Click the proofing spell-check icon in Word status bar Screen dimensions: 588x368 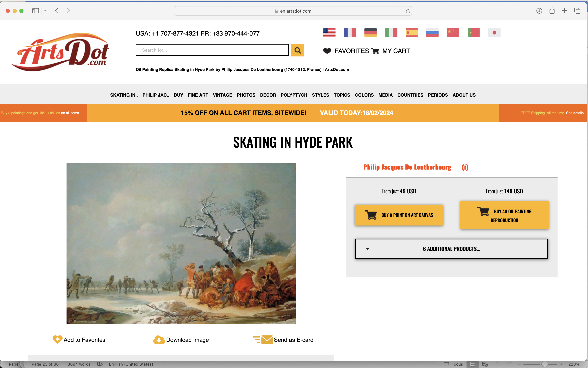coord(100,364)
